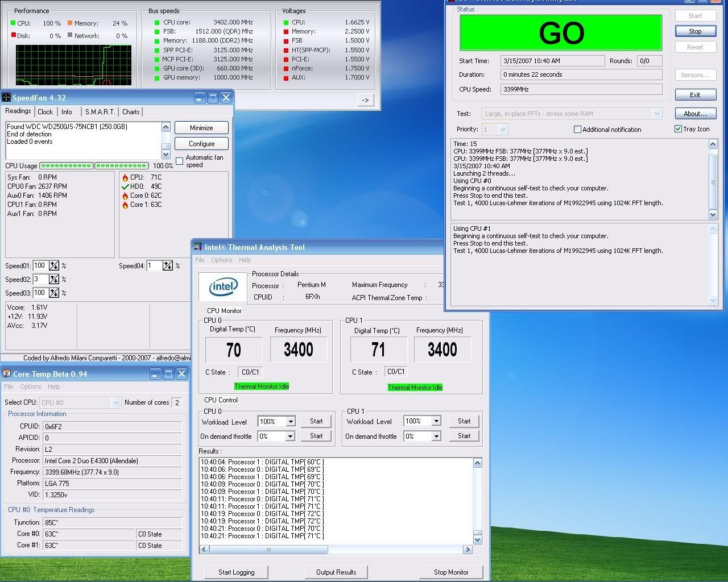Screen dimensions: 728x582
Task: Click the Speed01 spinner arrows
Action: 54,265
